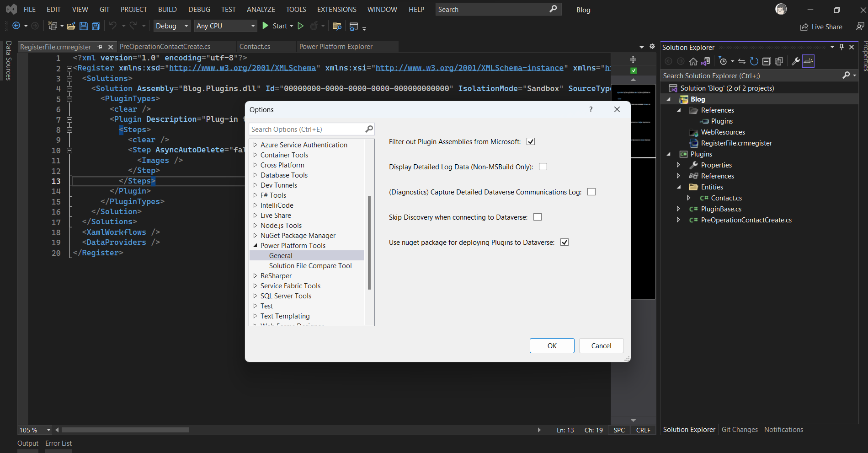Switch between solutions and folder views icon
This screenshot has width=868, height=453.
pos(706,61)
